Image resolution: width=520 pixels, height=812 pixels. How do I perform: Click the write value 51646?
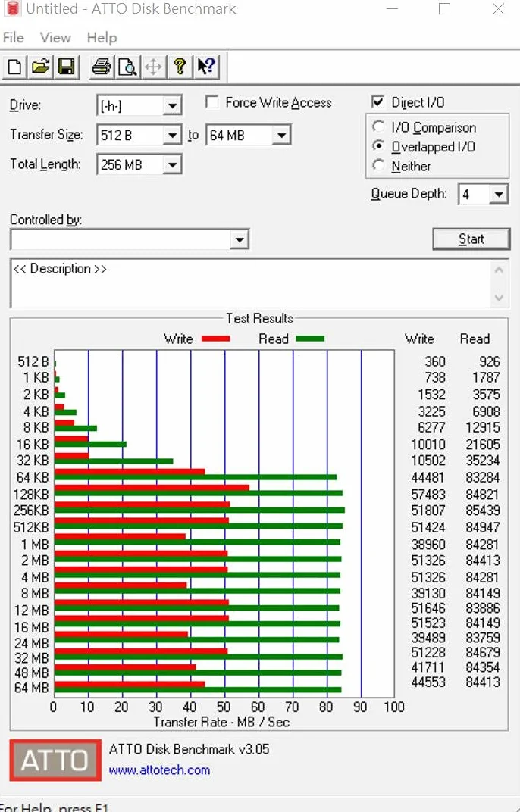428,608
